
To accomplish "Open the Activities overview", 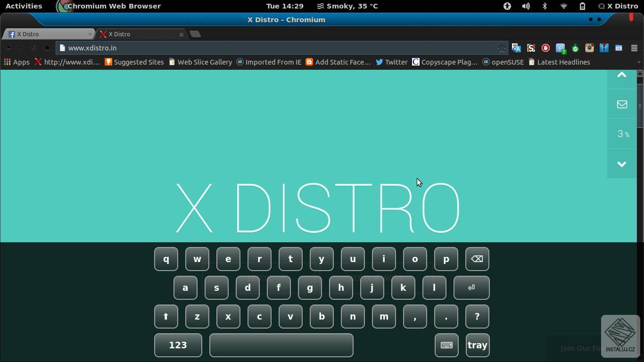I will pyautogui.click(x=24, y=6).
